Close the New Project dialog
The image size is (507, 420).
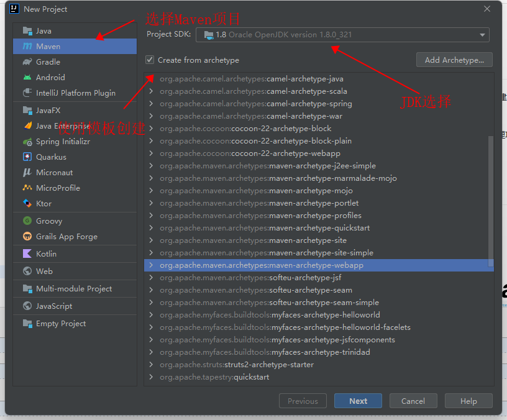487,9
